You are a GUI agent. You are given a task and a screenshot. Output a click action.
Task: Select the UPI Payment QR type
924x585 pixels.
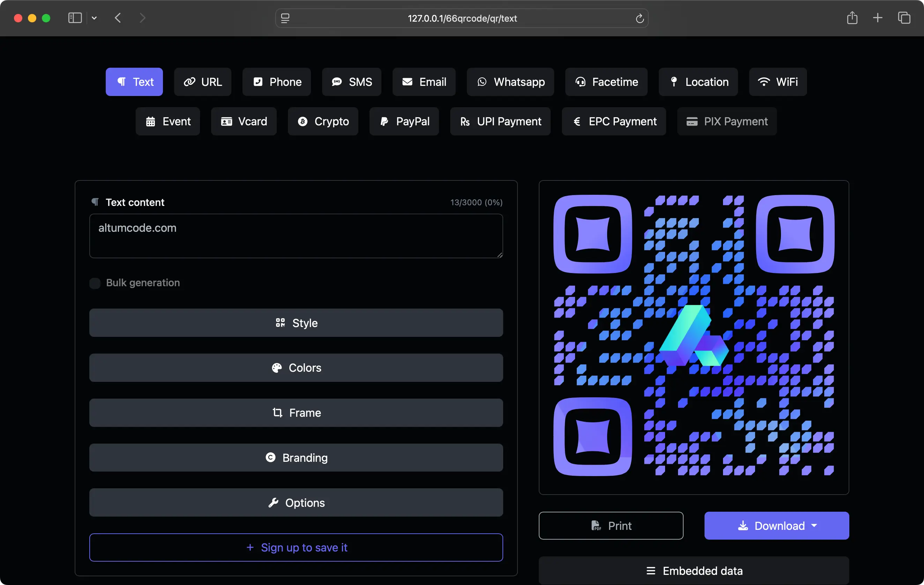(x=500, y=121)
